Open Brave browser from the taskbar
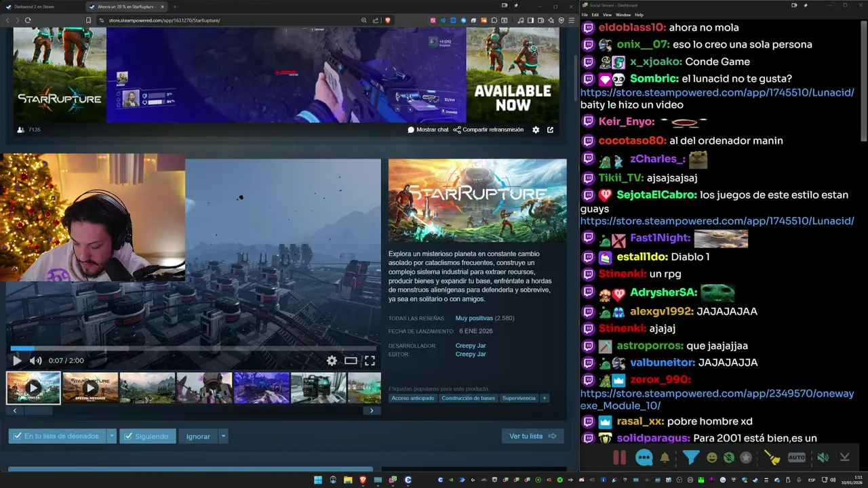This screenshot has height=488, width=868. [363, 480]
